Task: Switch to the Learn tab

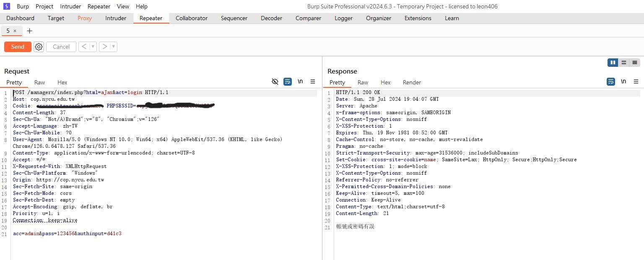Action: tap(452, 18)
